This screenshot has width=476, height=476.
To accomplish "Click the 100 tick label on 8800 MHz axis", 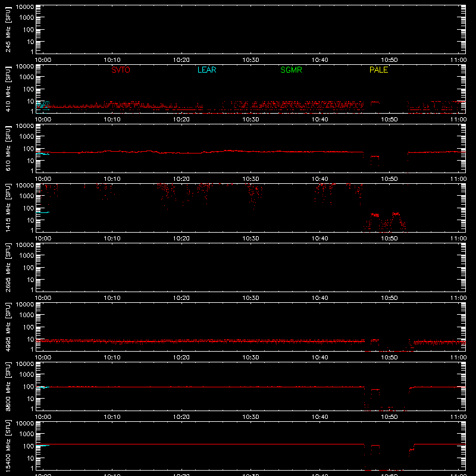I will [29, 387].
